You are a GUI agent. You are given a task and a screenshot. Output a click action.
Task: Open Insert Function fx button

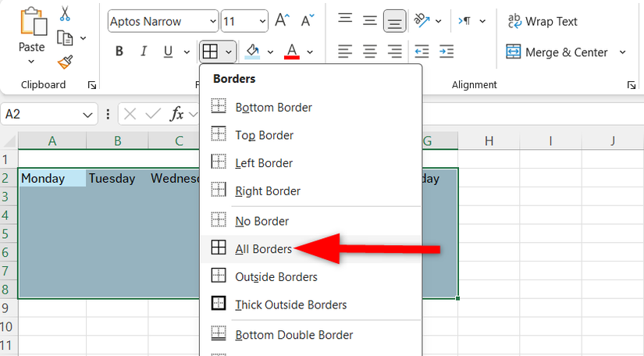[176, 114]
